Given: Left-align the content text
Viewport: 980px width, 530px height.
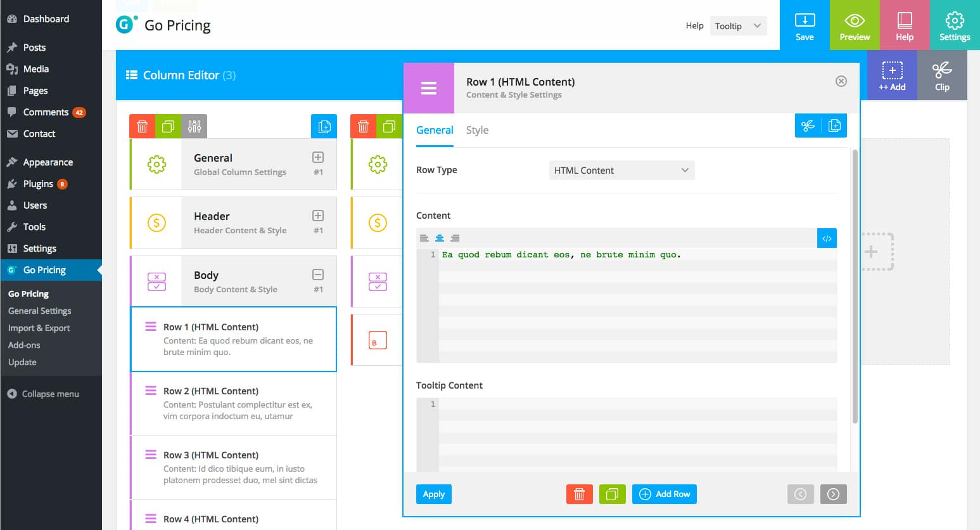Looking at the screenshot, I should [424, 238].
